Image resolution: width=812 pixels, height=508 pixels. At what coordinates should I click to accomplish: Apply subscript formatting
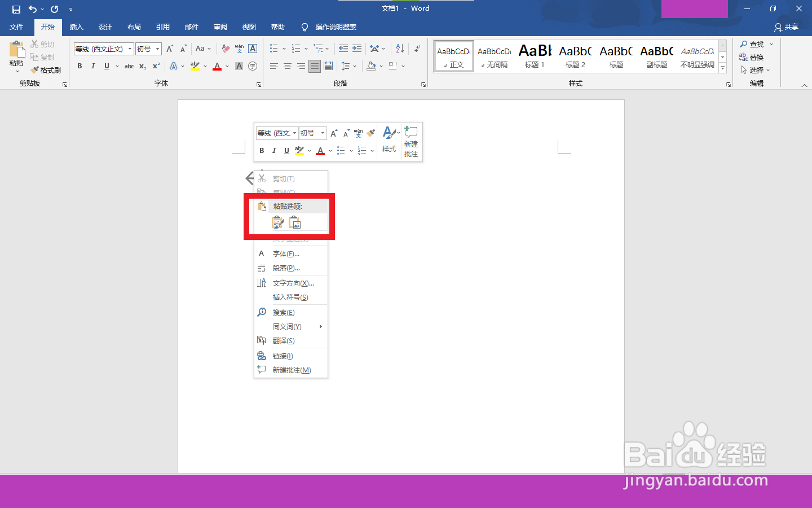tap(143, 66)
